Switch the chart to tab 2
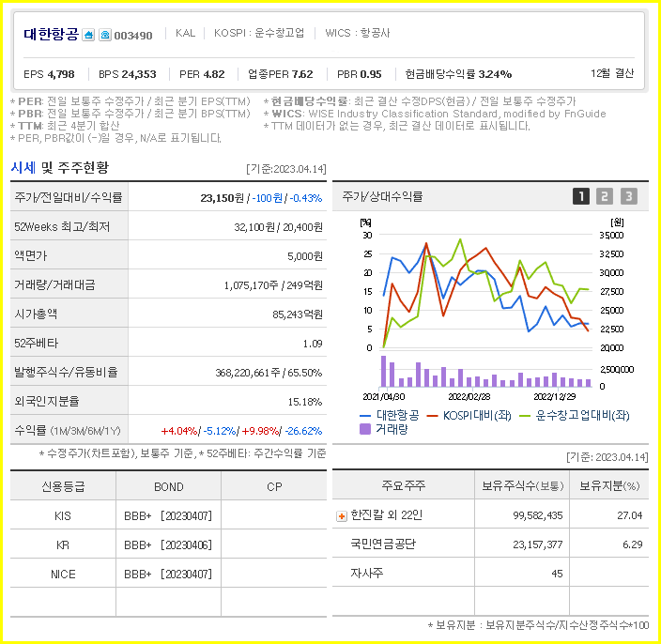The width and height of the screenshot is (661, 644). (604, 196)
